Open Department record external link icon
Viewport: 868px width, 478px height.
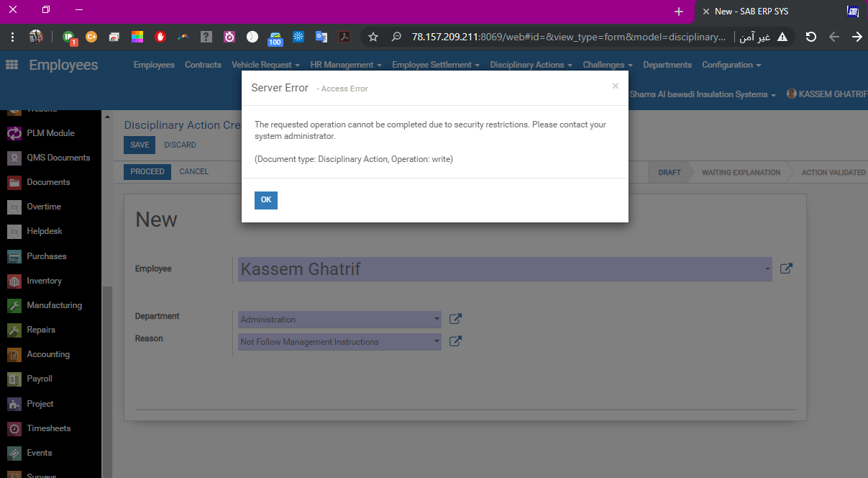click(x=455, y=319)
